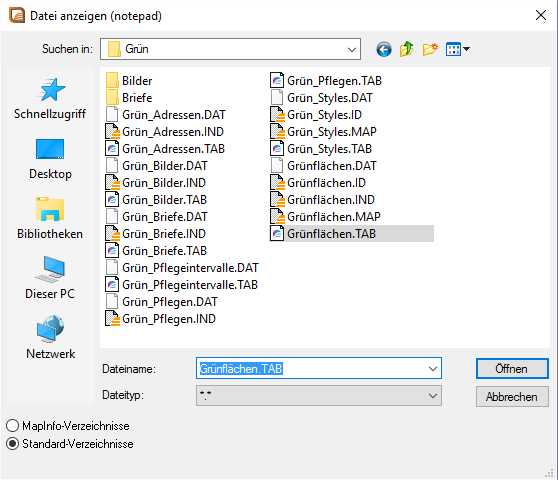Open Schnellzugriff in the places bar
Image resolution: width=558 pixels, height=480 pixels.
click(50, 99)
